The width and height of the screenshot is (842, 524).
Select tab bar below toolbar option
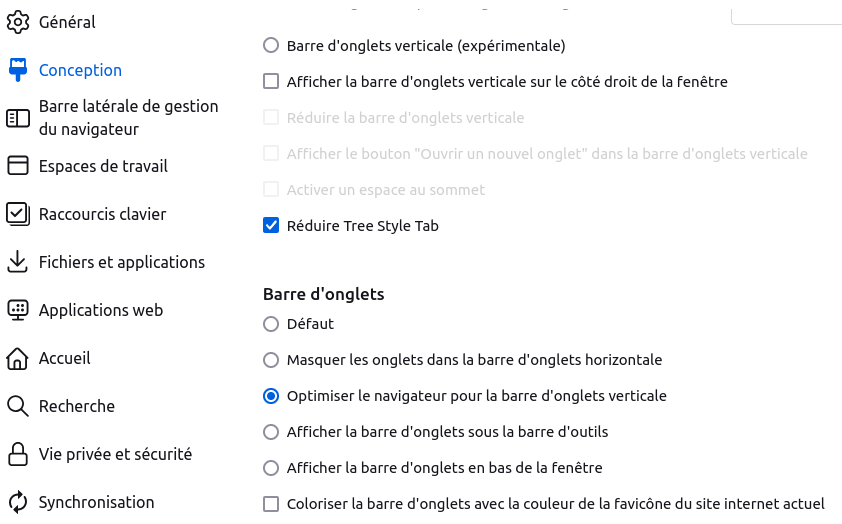pyautogui.click(x=271, y=432)
